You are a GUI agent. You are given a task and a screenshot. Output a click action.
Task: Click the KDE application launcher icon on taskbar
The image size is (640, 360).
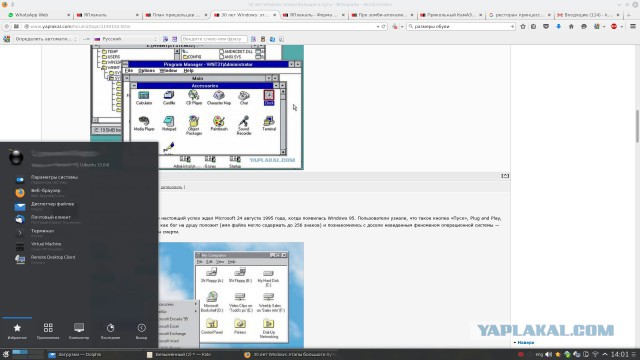pos(5,354)
